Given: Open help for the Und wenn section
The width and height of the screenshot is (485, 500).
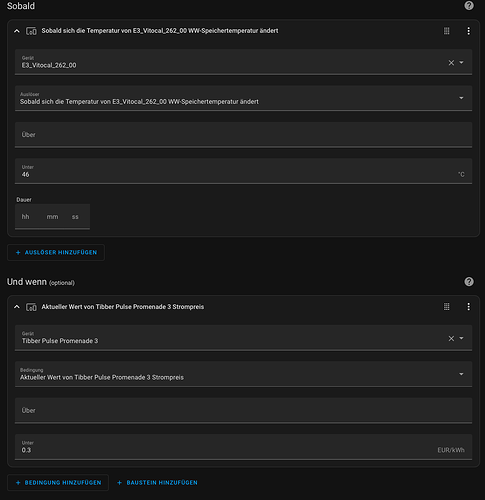Looking at the screenshot, I should coord(469,282).
